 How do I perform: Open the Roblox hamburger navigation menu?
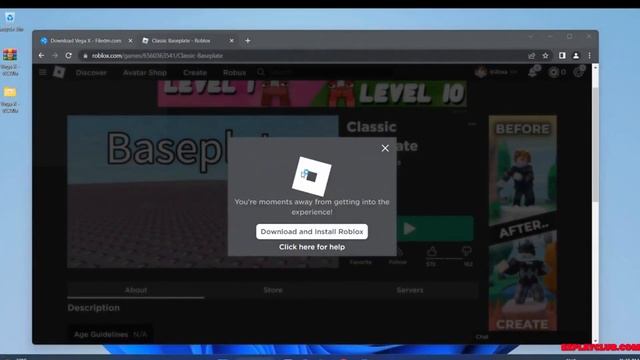43,72
